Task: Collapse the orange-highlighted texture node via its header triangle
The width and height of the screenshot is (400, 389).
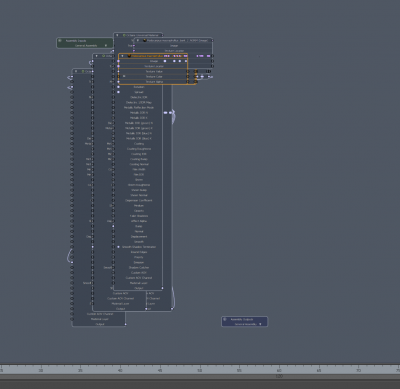Action: 122,56
